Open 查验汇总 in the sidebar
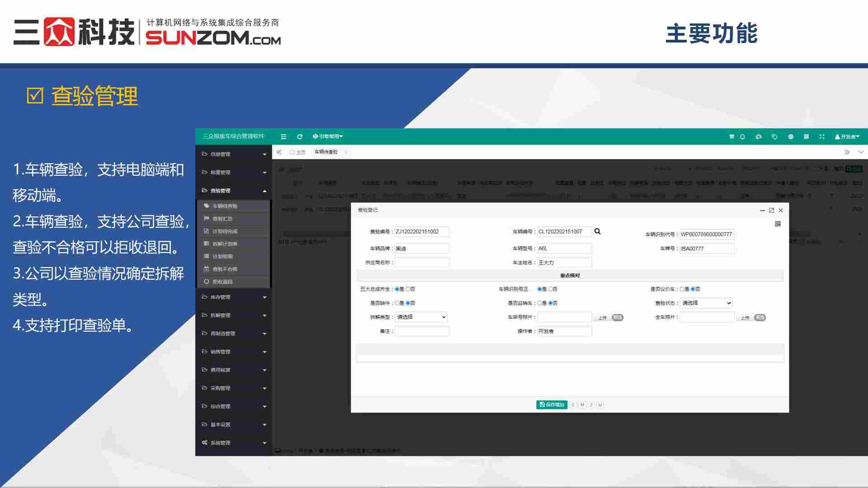 [x=222, y=219]
